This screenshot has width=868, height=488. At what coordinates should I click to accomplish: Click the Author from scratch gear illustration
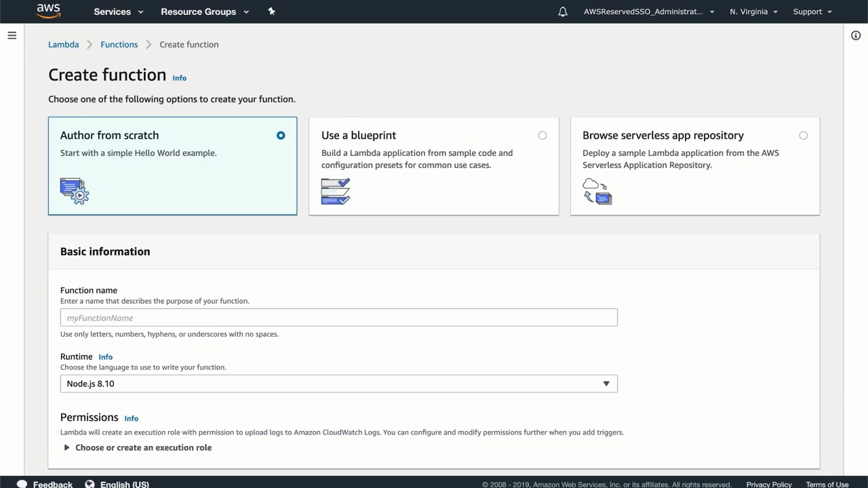pyautogui.click(x=75, y=190)
